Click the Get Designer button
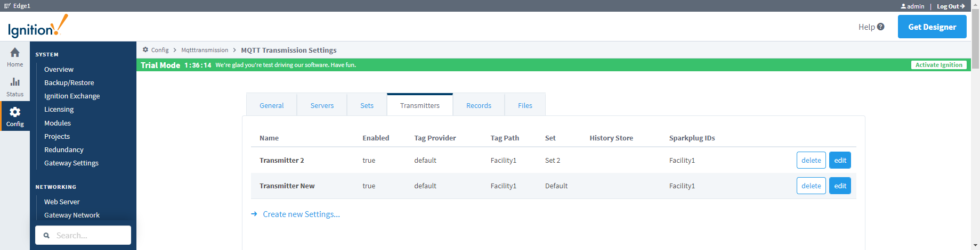Viewport: 980px width, 250px height. (x=932, y=27)
